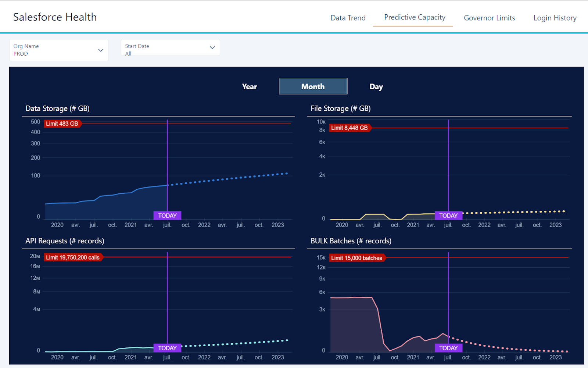588x368 pixels.
Task: Switch to the Data Trend tab
Action: coord(348,18)
